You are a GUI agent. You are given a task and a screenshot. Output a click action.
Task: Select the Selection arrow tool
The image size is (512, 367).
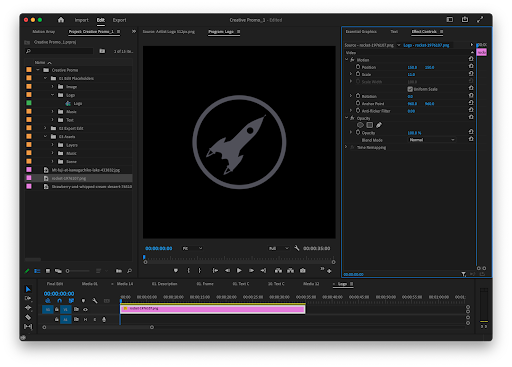[28, 289]
